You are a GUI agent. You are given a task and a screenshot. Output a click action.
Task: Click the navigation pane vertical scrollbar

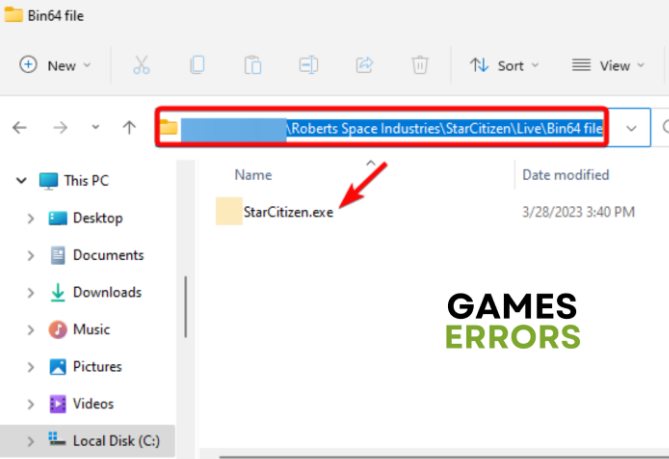[186, 307]
